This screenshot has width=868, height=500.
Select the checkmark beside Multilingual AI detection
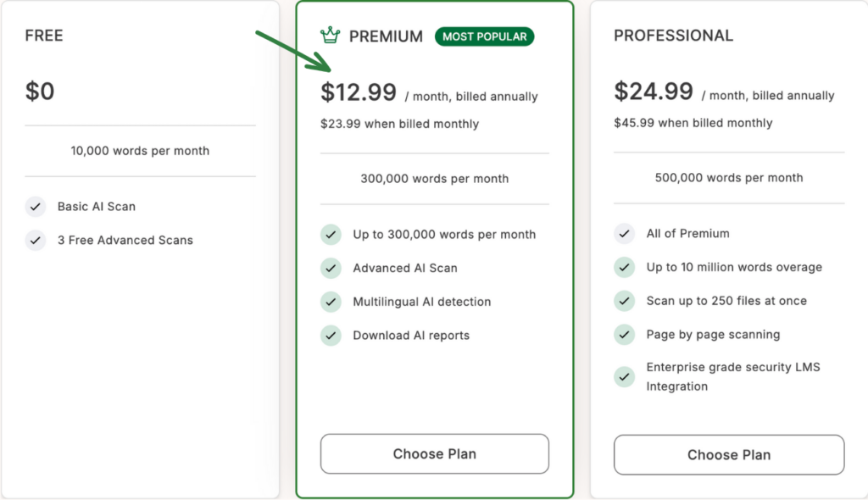click(331, 302)
